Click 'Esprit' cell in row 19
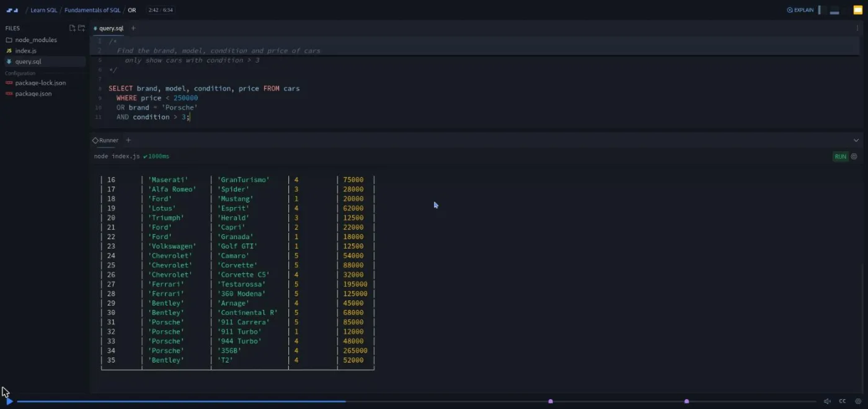Viewport: 868px width, 409px height. [x=233, y=208]
